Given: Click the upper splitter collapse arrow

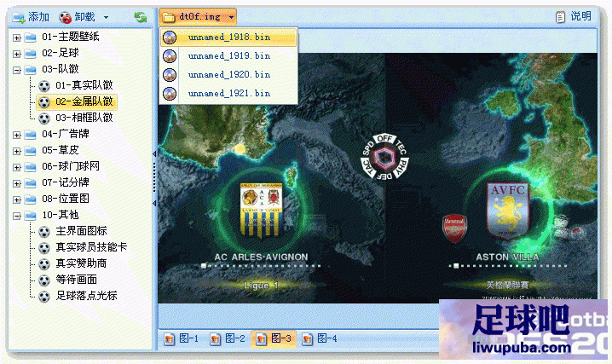Looking at the screenshot, I should pyautogui.click(x=154, y=153).
